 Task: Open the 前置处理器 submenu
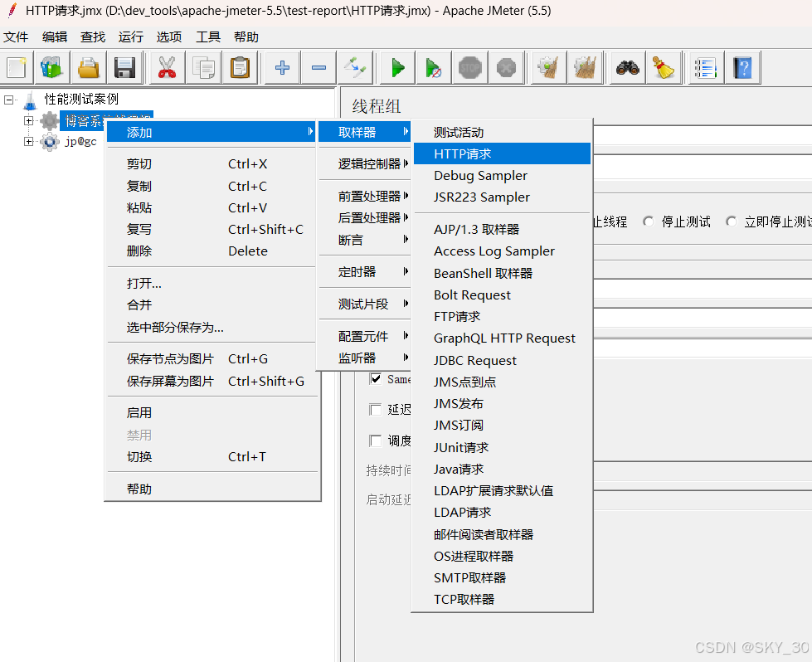tap(365, 197)
